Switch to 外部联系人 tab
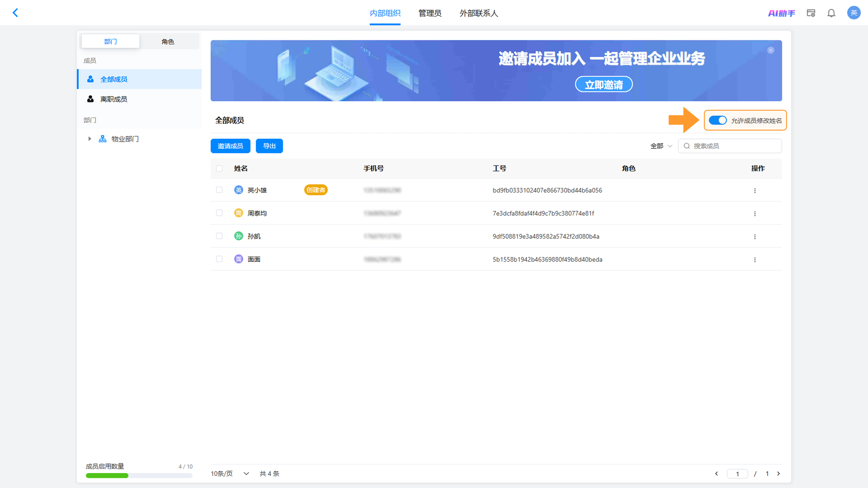Image resolution: width=868 pixels, height=488 pixels. [x=479, y=13]
